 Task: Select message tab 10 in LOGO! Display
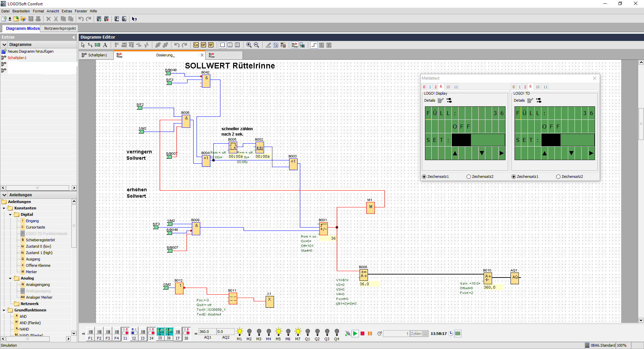pyautogui.click(x=448, y=87)
